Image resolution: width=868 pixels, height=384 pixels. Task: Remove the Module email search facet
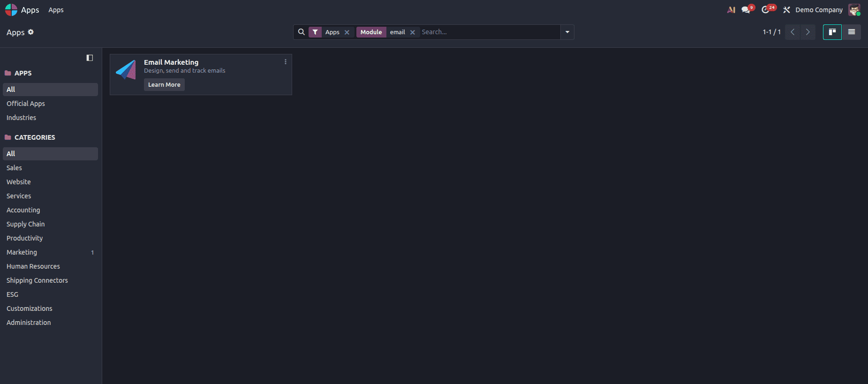(413, 32)
